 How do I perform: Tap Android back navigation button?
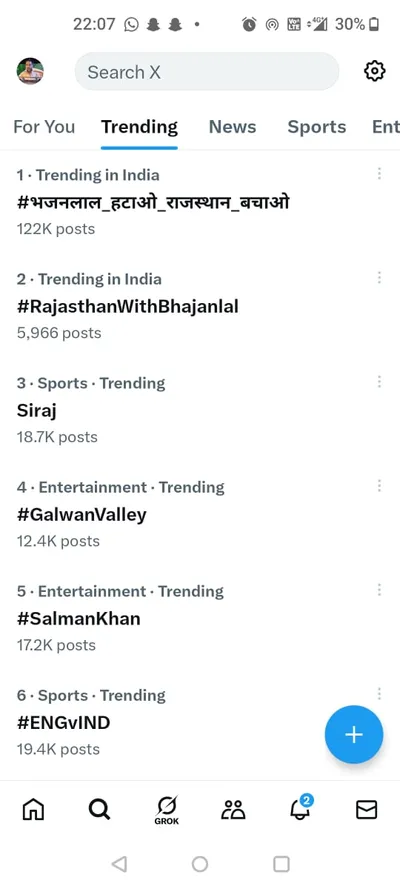pyautogui.click(x=119, y=863)
